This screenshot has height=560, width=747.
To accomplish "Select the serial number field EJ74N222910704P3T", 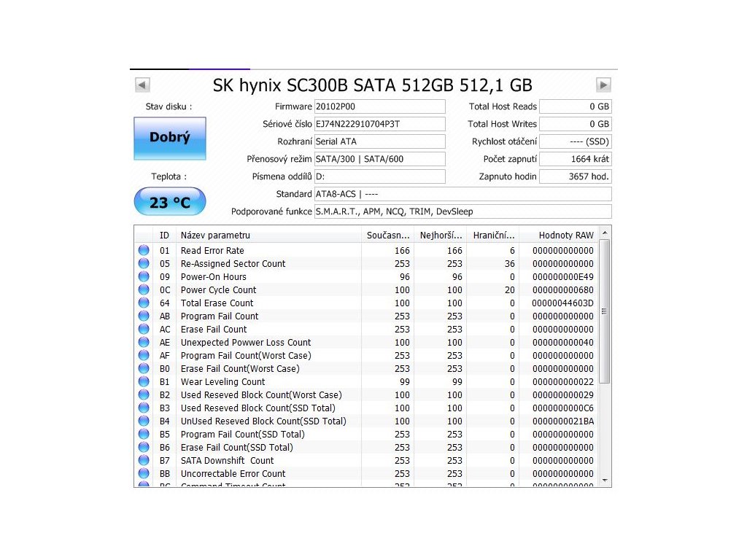I will click(x=379, y=124).
